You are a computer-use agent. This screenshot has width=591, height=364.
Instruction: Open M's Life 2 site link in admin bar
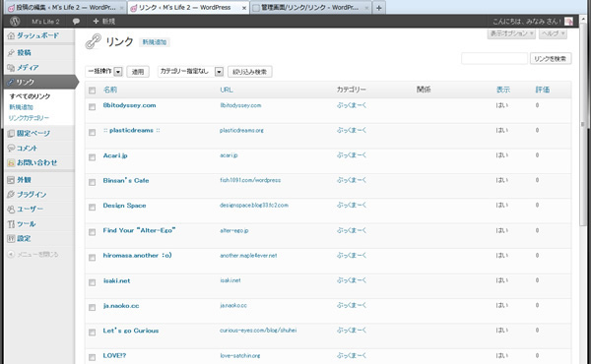tap(45, 22)
